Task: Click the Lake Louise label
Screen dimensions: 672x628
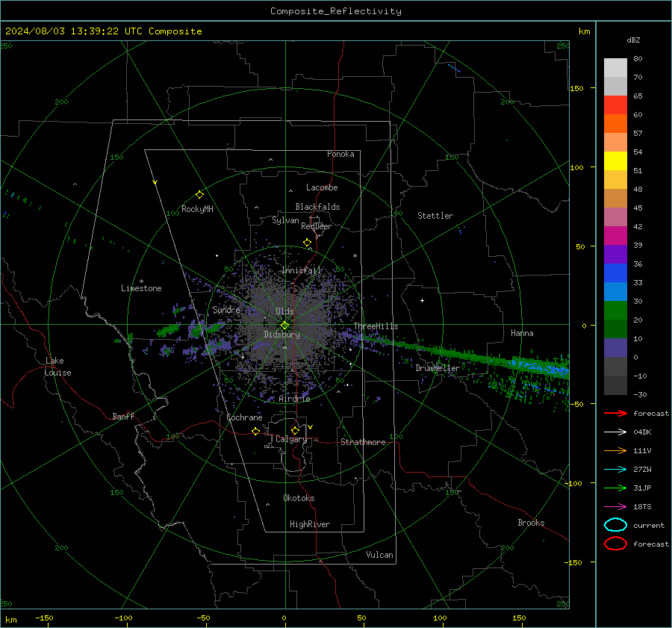Action: (57, 367)
